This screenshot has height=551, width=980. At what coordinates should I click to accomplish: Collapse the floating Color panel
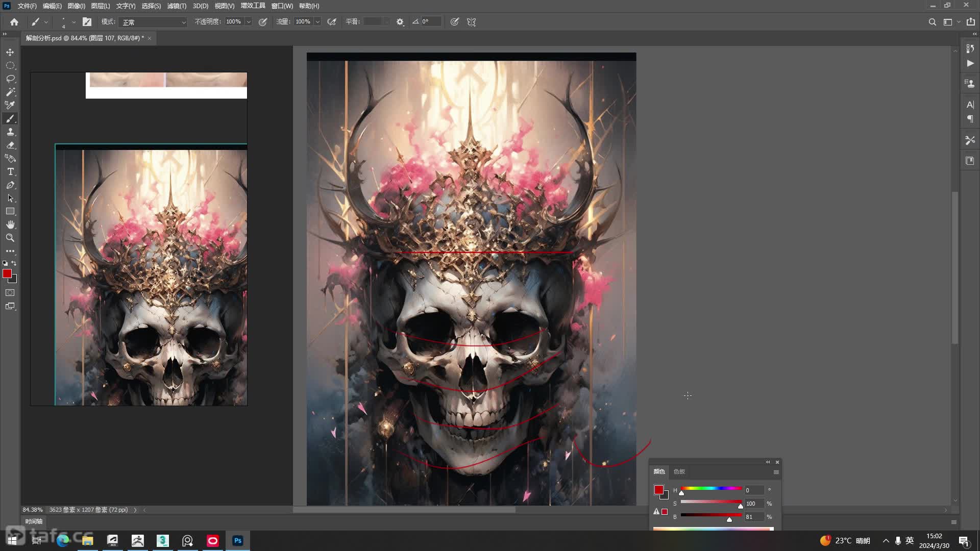(x=768, y=462)
